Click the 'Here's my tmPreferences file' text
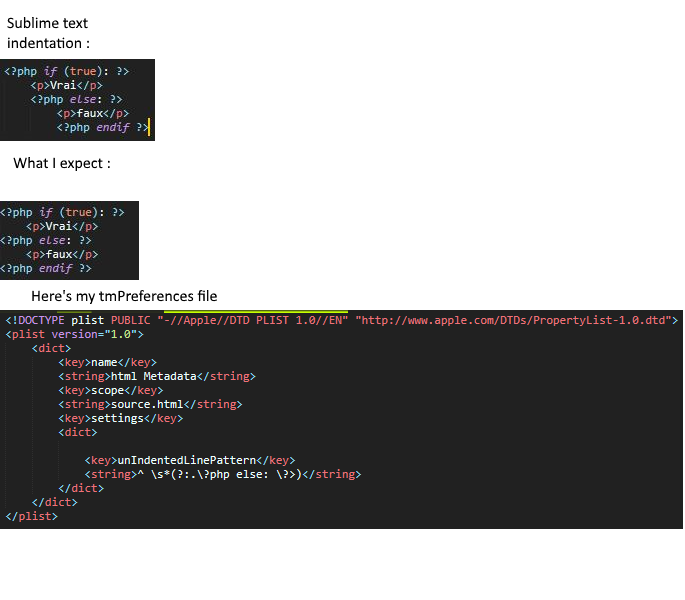The width and height of the screenshot is (685, 600). point(124,296)
